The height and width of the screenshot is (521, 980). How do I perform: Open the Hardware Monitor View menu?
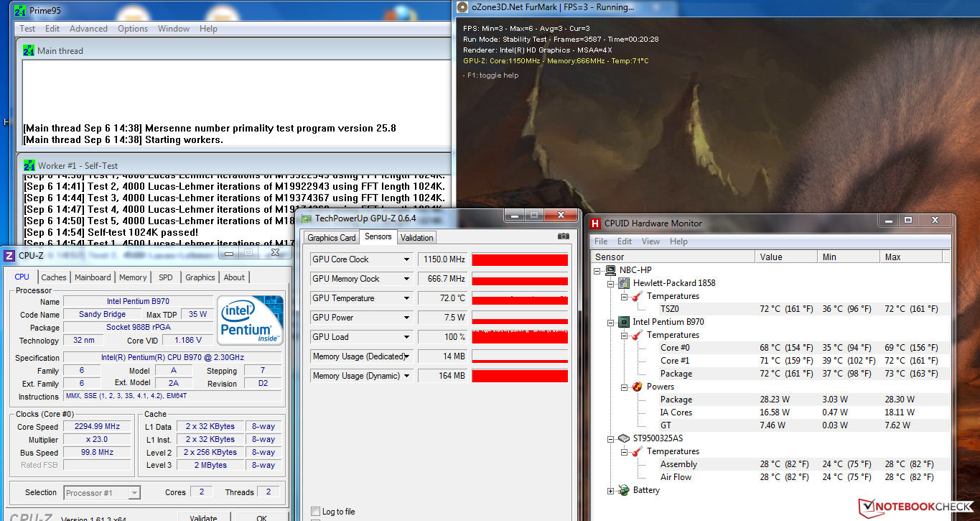(650, 241)
